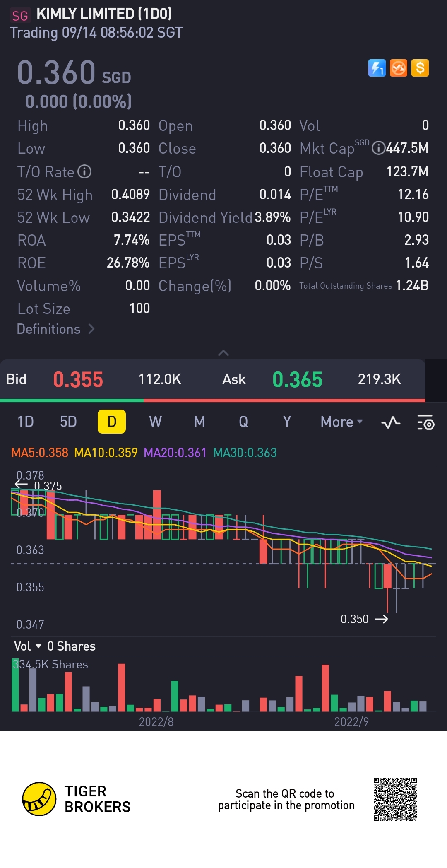Tap the ROE 26.78% value
The width and height of the screenshot is (447, 868).
tap(128, 263)
